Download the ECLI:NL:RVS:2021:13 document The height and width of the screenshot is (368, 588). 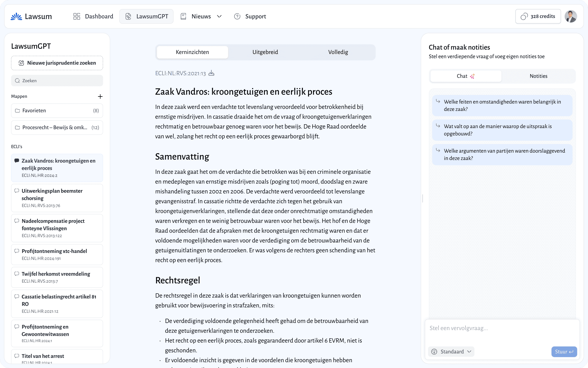[212, 73]
